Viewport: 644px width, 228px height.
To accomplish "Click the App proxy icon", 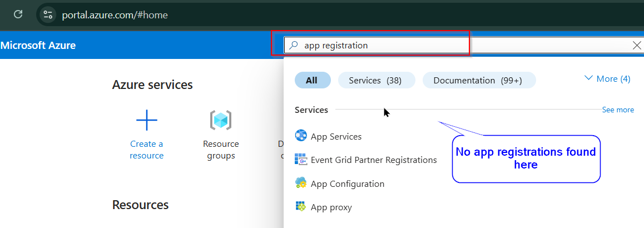I will 301,206.
